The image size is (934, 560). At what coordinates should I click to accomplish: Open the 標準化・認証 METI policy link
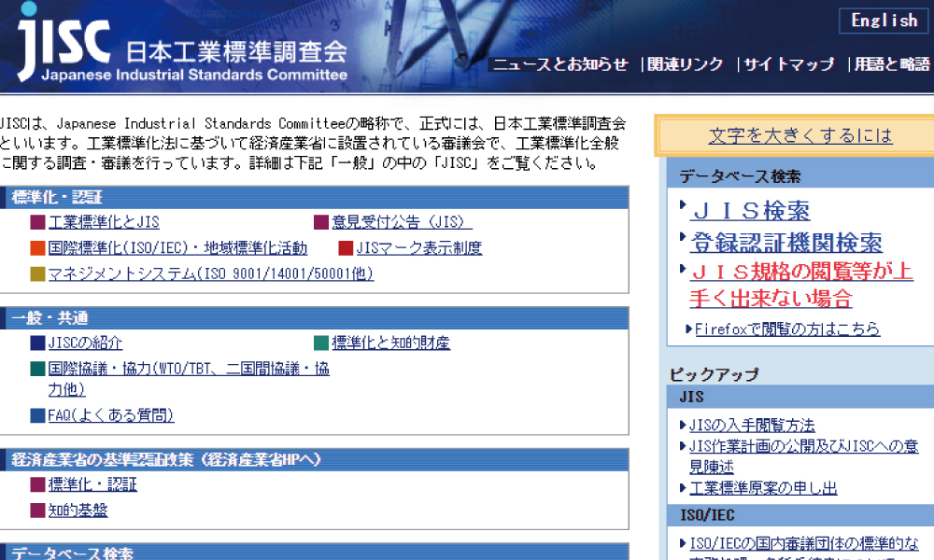[x=92, y=484]
